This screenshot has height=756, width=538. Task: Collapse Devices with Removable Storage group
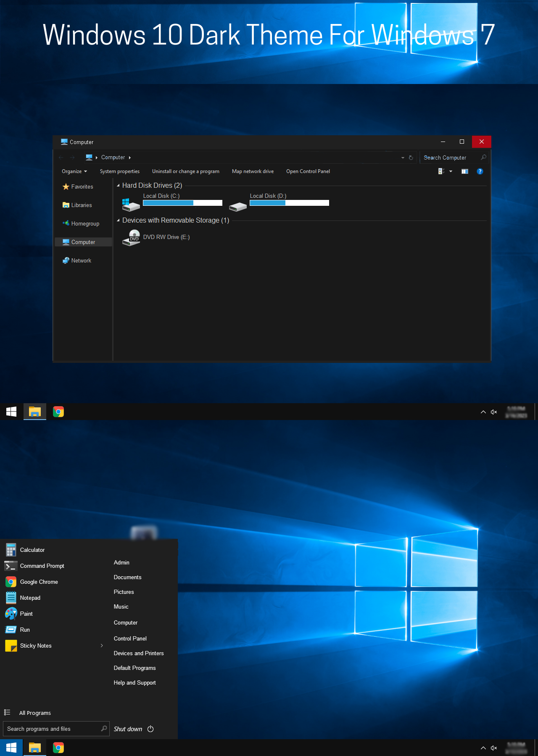pos(118,220)
